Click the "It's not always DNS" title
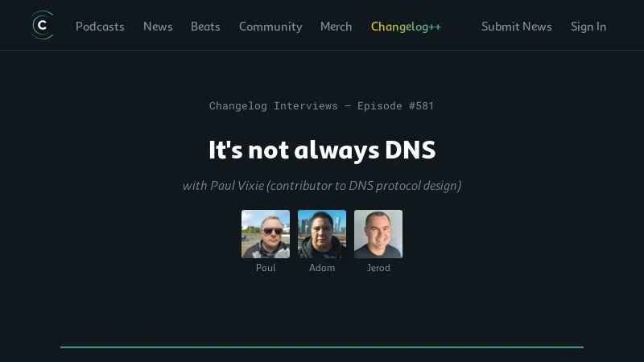Image resolution: width=644 pixels, height=362 pixels. click(322, 150)
